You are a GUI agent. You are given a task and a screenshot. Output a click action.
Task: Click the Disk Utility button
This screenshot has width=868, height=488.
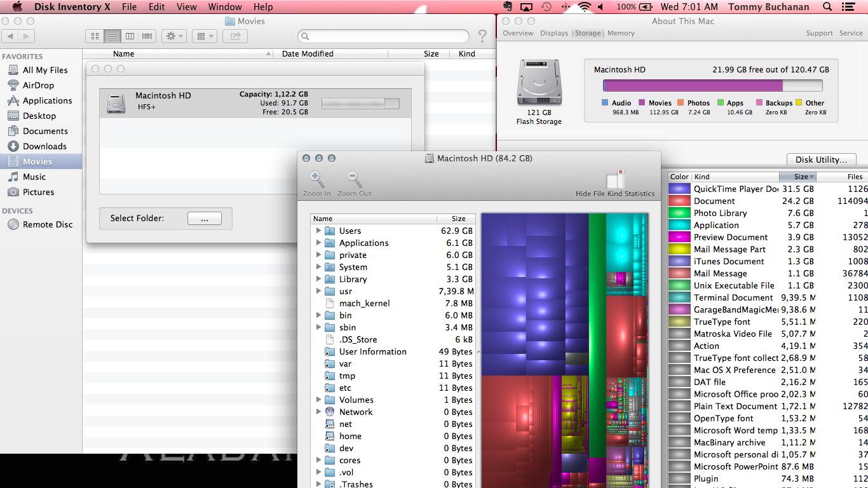point(822,159)
